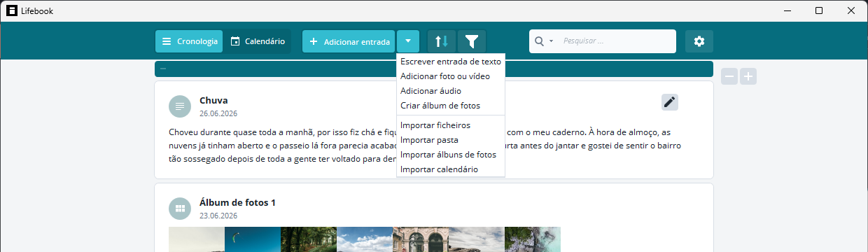Screen dimensions: 868x252
Task: Select Importar calendário option
Action: 450,169
